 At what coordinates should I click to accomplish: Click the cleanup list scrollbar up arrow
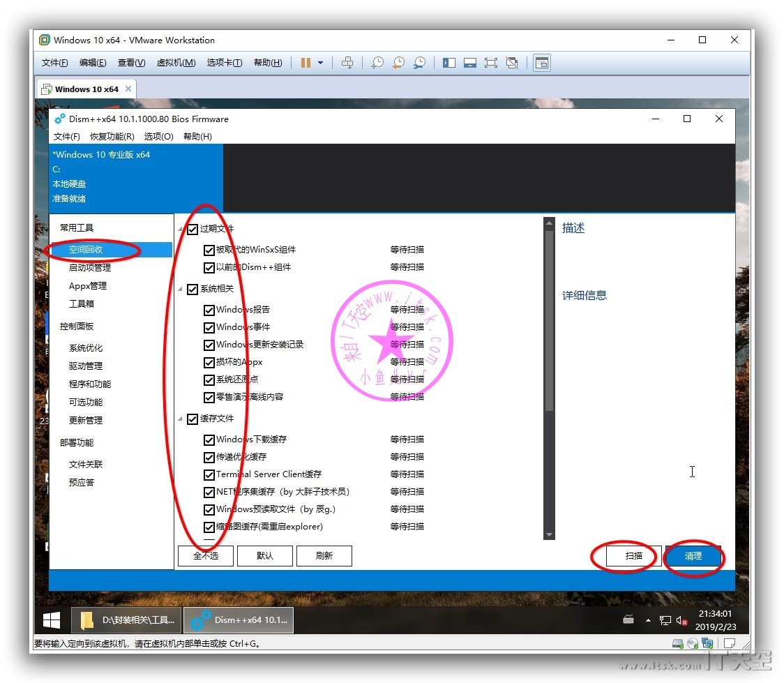pos(549,223)
